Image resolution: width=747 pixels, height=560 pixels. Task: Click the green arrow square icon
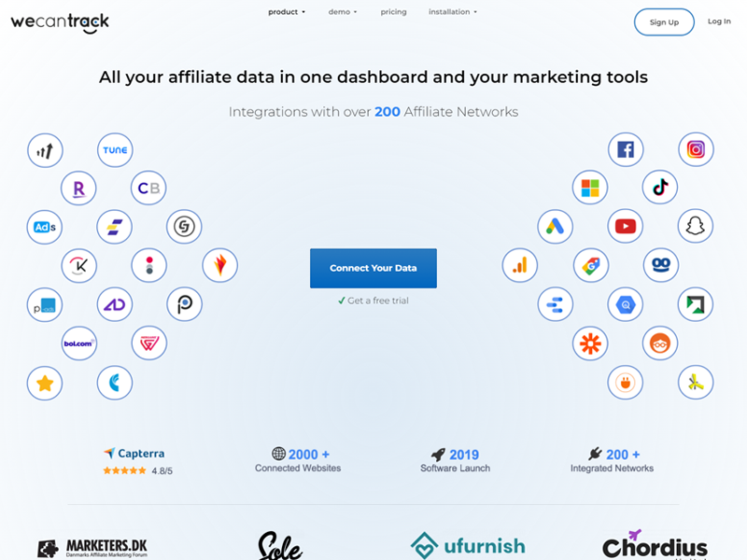695,304
